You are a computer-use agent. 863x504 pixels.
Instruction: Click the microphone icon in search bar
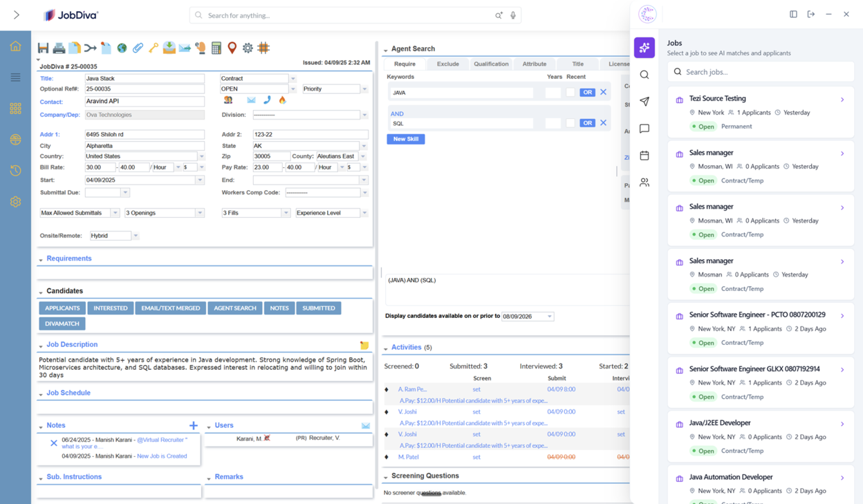coord(513,15)
